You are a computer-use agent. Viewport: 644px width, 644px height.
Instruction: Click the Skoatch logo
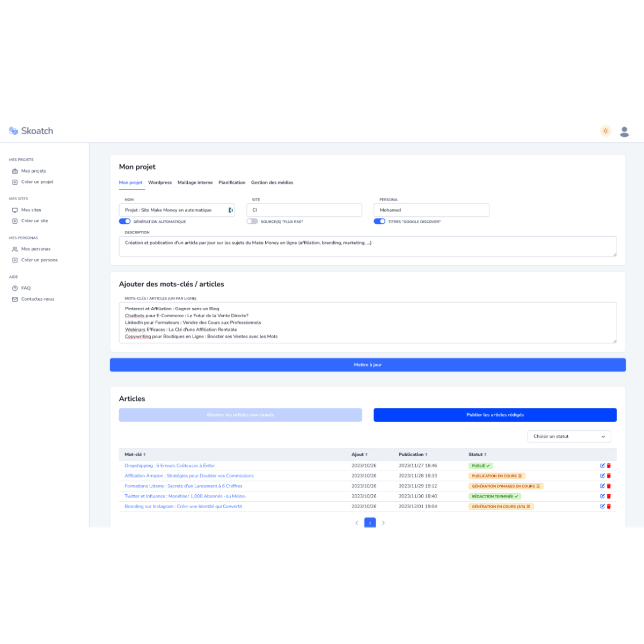point(31,131)
